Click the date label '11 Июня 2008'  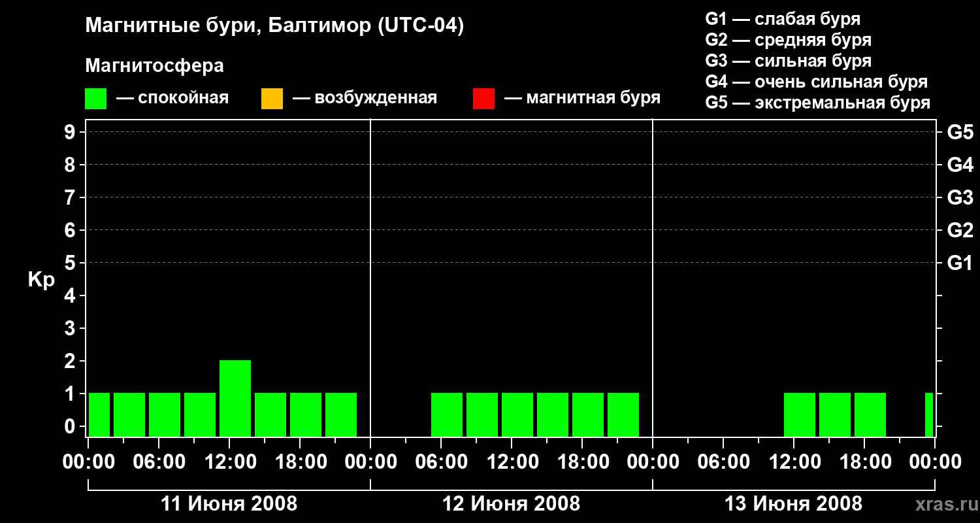(229, 504)
